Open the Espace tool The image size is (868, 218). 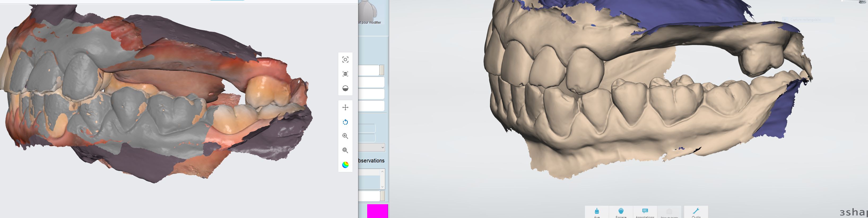621,212
